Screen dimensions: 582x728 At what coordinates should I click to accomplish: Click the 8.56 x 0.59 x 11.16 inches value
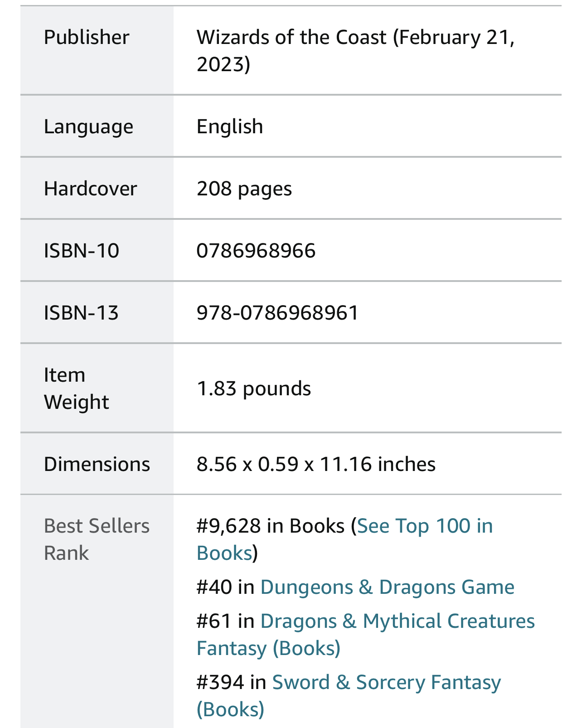316,464
